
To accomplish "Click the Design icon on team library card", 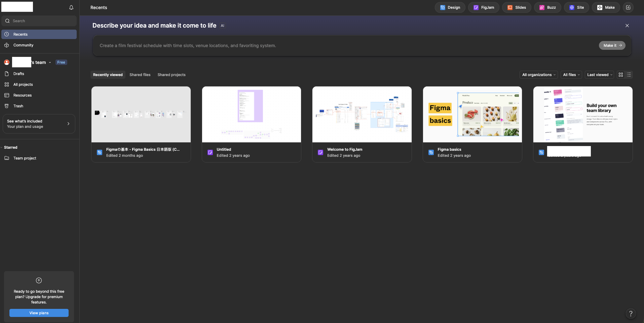I will point(541,152).
